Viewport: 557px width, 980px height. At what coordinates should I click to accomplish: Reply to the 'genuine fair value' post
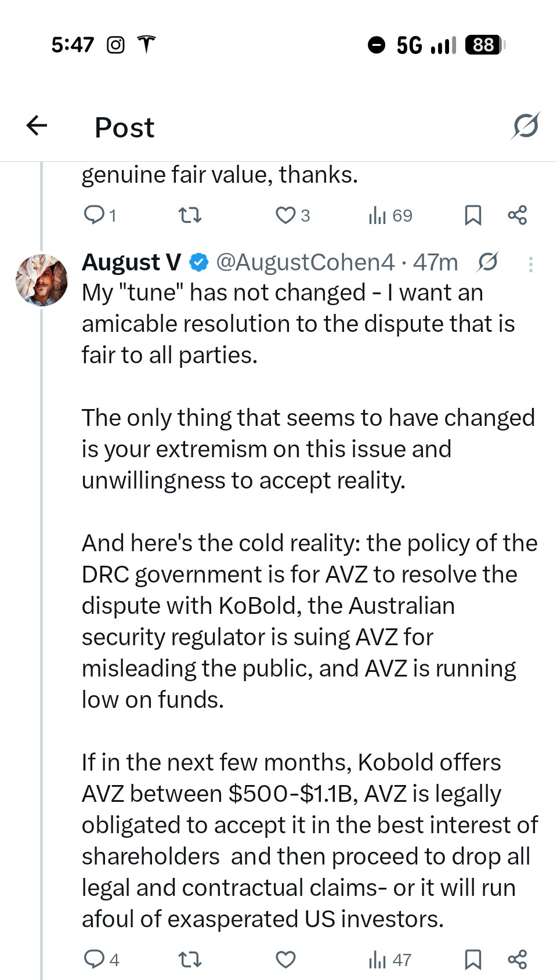[x=95, y=215]
